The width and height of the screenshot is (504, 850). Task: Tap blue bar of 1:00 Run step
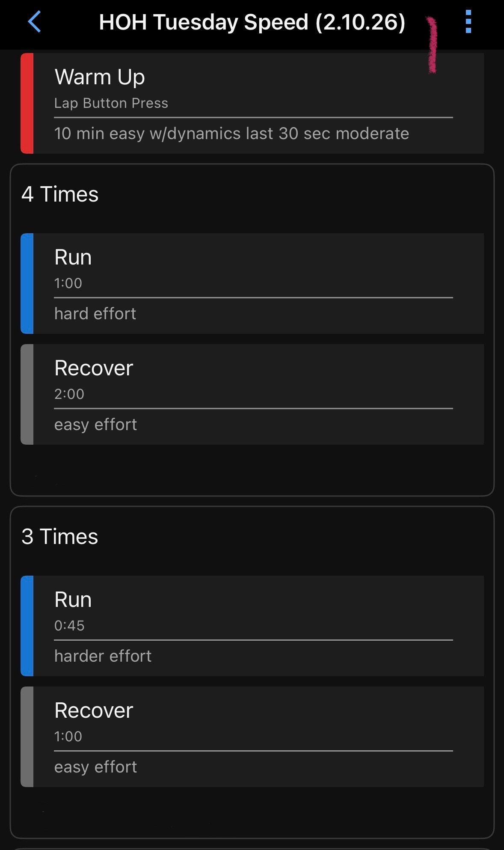point(27,283)
